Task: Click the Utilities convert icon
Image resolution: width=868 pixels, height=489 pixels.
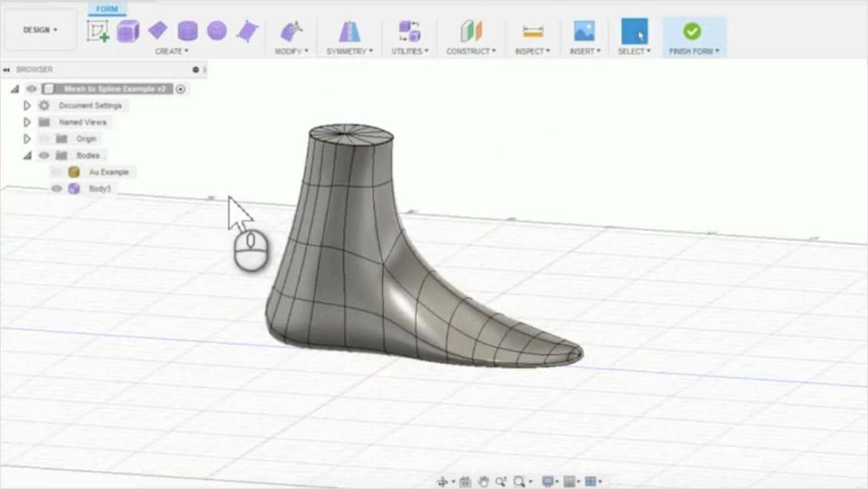Action: (410, 30)
